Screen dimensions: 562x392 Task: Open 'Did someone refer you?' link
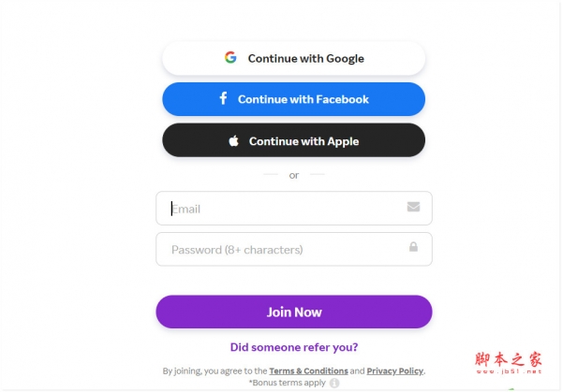[293, 347]
